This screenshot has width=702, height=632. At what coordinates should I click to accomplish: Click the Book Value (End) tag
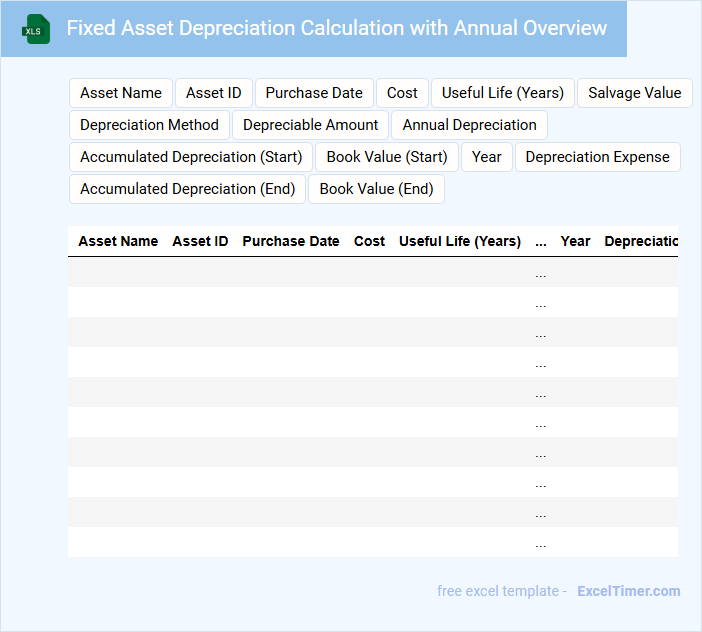376,189
